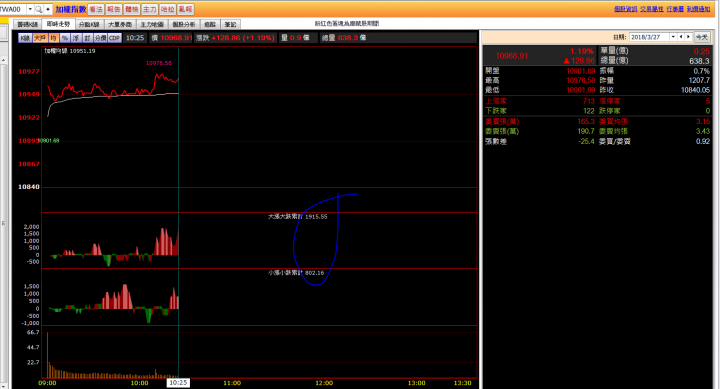Switch to the 筆記 tab

pyautogui.click(x=230, y=24)
